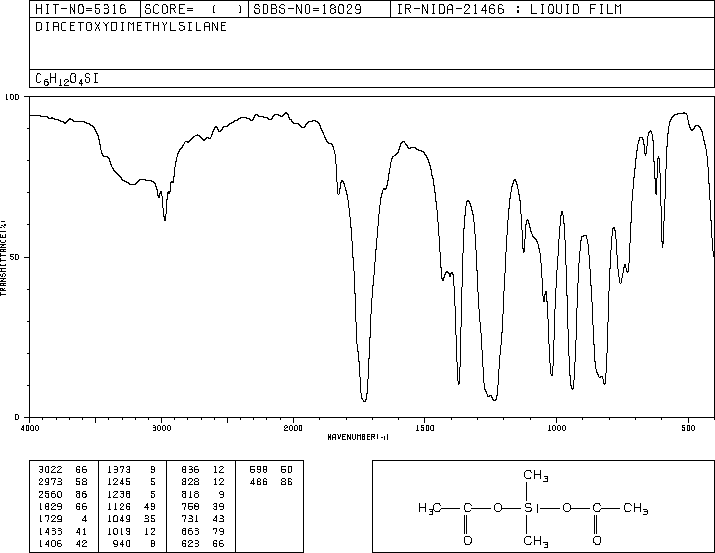The width and height of the screenshot is (715, 553).
Task: Click the Si atom in structure diagram
Action: point(531,507)
